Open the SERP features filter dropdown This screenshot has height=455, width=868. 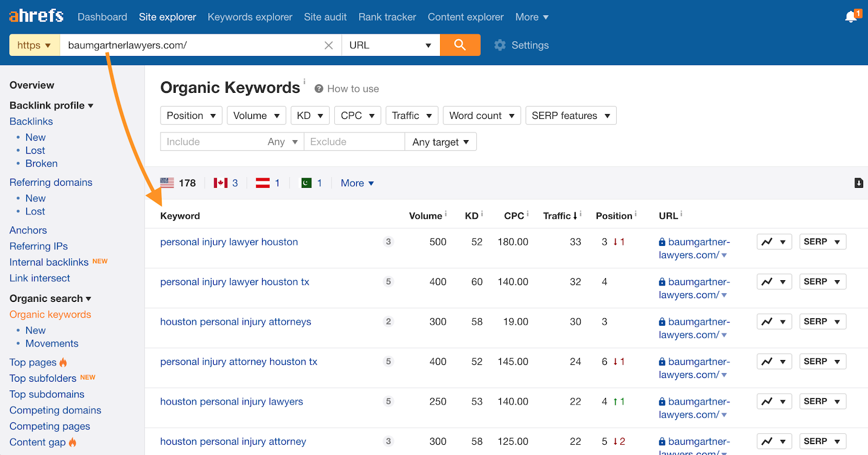coord(570,116)
